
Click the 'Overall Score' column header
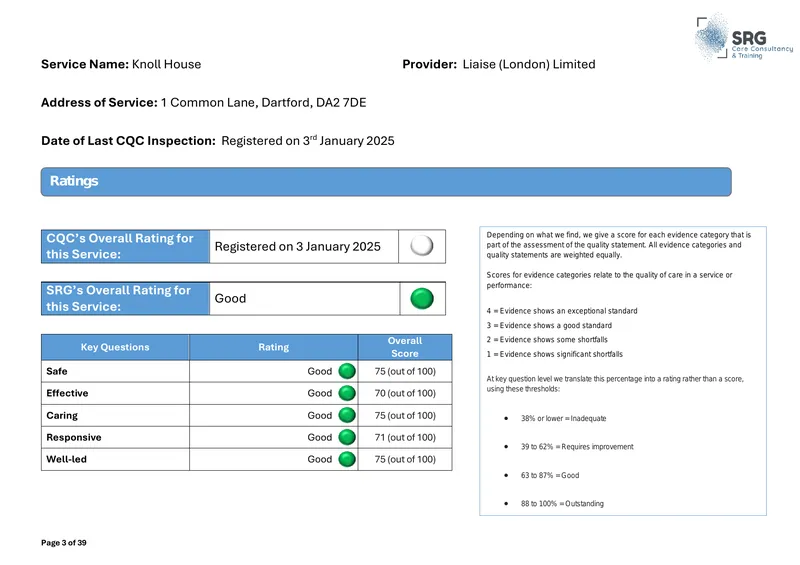click(405, 347)
